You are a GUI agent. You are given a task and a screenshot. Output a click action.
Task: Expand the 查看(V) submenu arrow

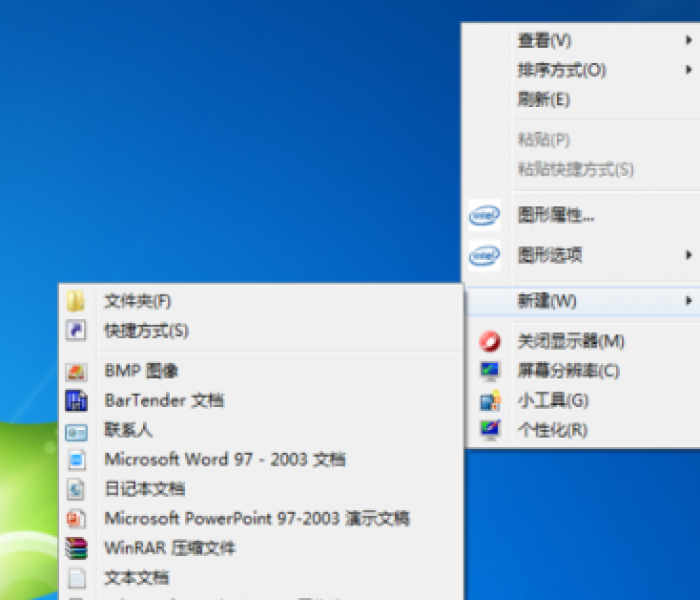pos(689,40)
